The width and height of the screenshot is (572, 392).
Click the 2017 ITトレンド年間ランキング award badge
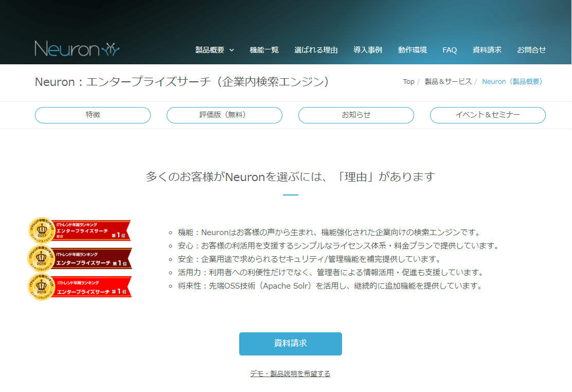coord(80,230)
